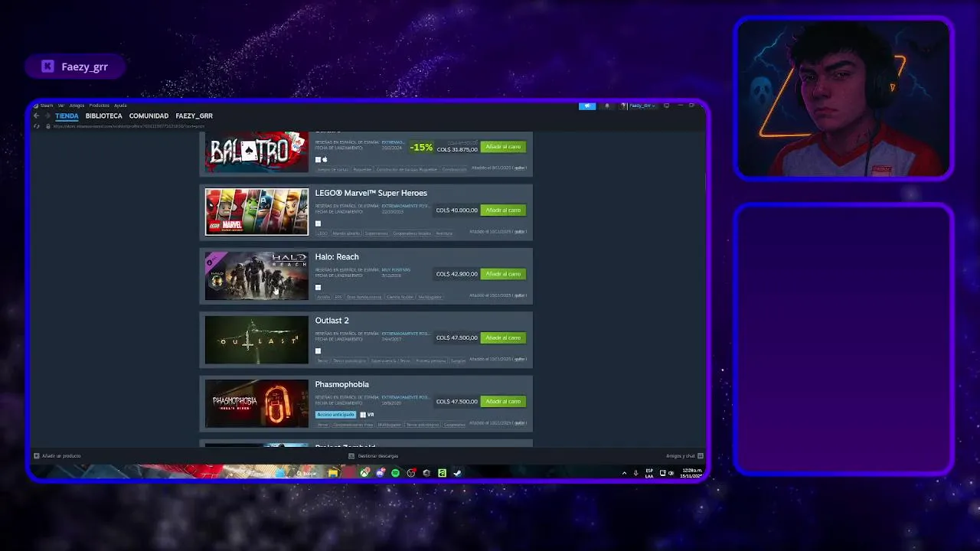Open Amigos y chat panel
Image resolution: width=980 pixels, height=551 pixels.
684,456
